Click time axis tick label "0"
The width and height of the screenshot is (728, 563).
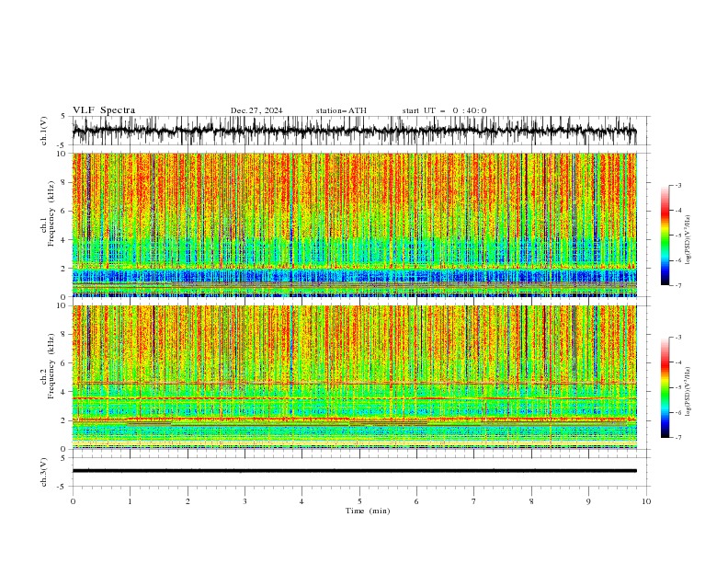pyautogui.click(x=73, y=501)
